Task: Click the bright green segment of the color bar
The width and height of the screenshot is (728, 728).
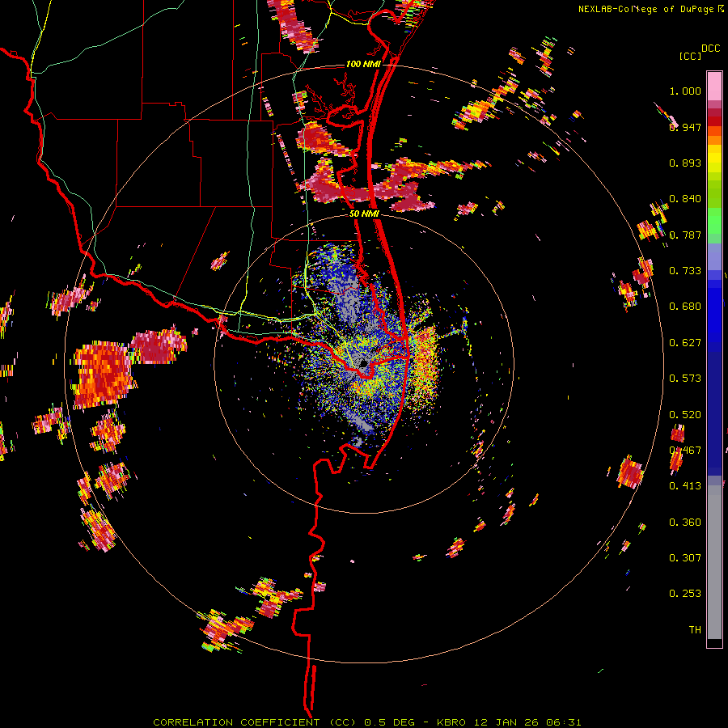Action: point(714,221)
